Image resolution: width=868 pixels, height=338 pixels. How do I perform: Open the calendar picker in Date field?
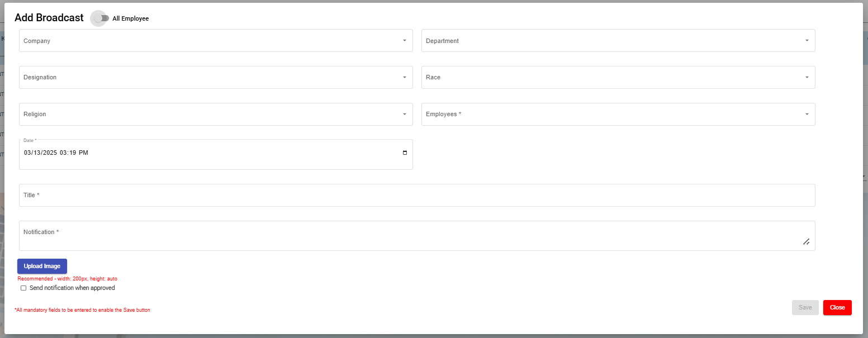point(405,153)
